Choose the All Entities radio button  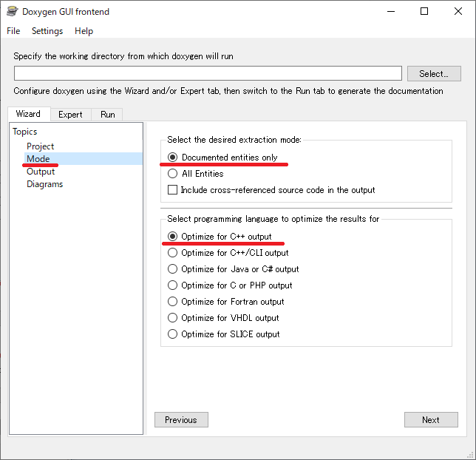(x=173, y=174)
